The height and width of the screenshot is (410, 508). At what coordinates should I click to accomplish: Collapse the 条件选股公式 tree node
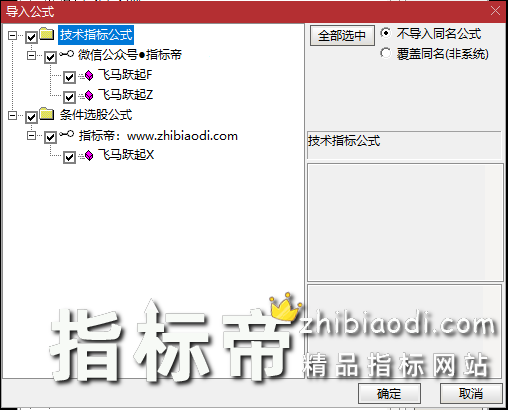[x=12, y=115]
